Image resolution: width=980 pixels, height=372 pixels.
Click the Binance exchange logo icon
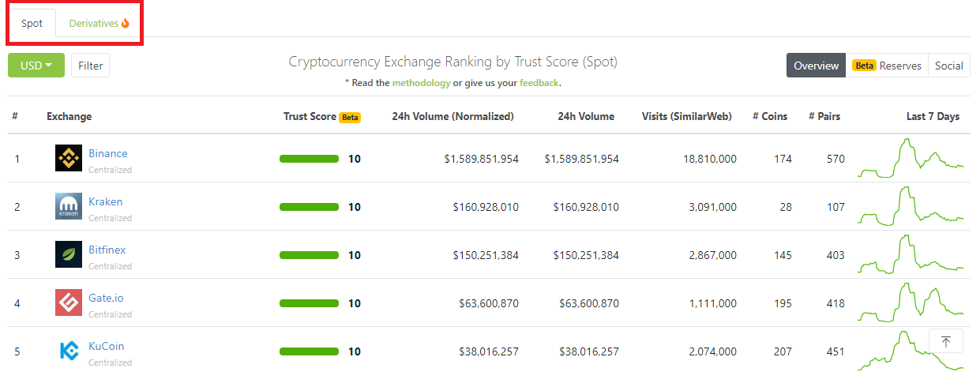pos(69,159)
